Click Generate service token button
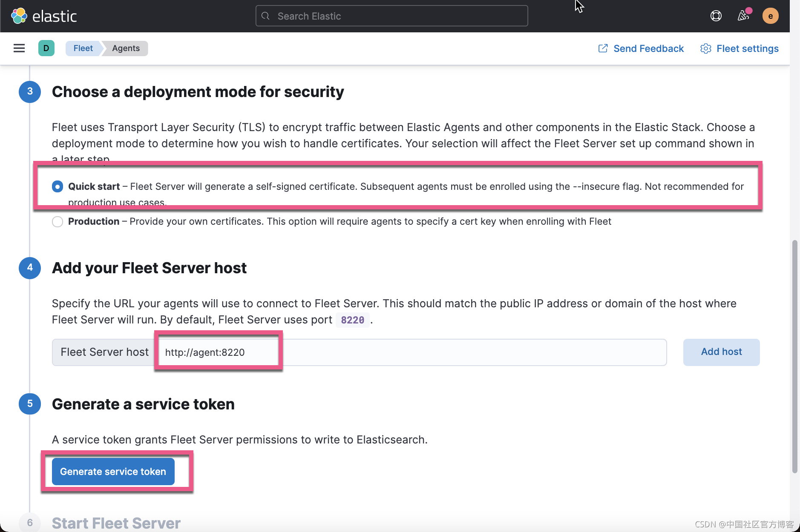Image resolution: width=800 pixels, height=532 pixels. 113,472
